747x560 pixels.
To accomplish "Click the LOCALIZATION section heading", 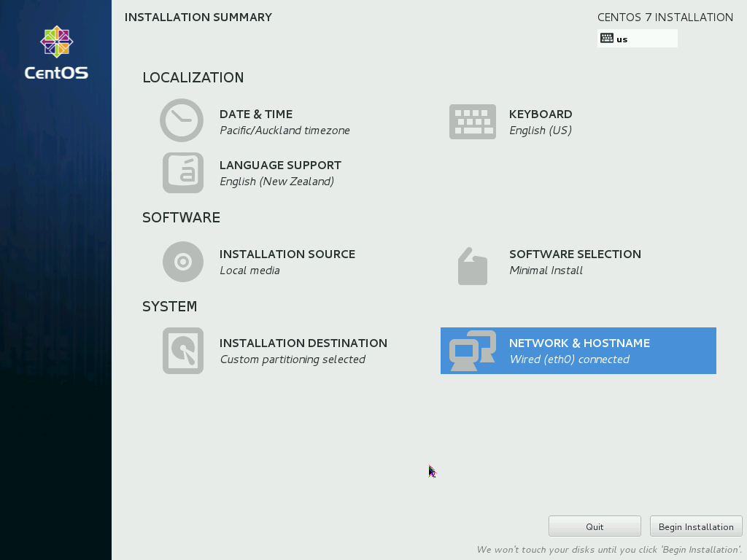I will (x=193, y=77).
